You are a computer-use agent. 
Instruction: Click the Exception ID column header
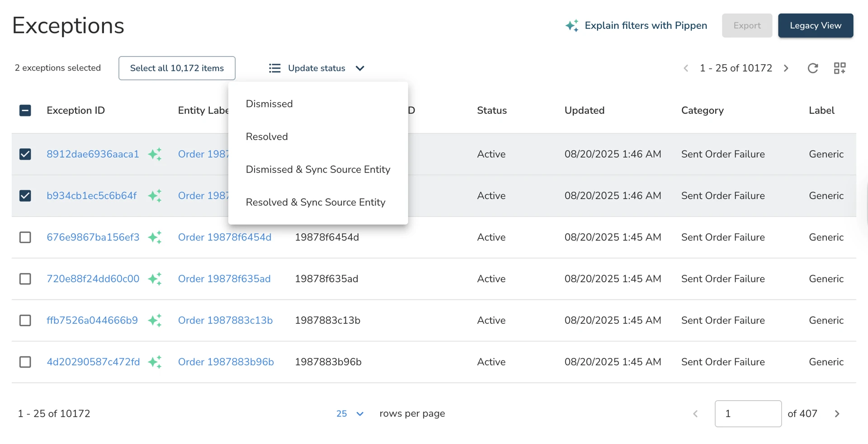[75, 111]
